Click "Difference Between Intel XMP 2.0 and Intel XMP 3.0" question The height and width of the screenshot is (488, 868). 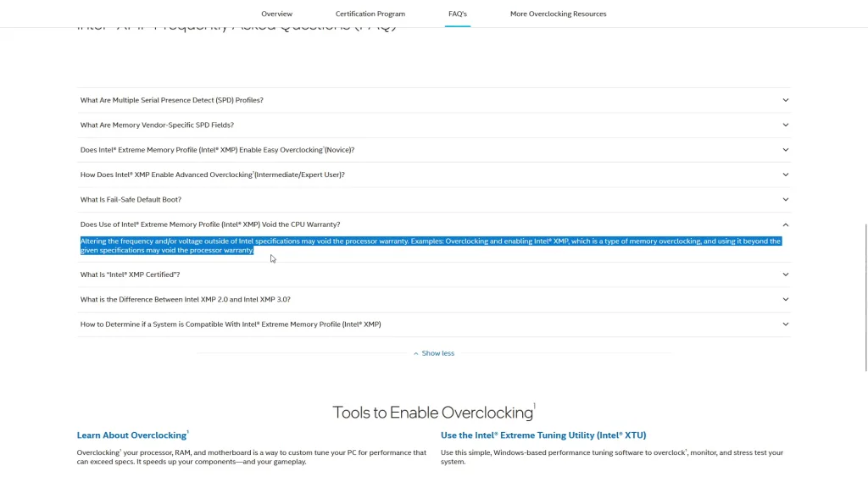(186, 299)
